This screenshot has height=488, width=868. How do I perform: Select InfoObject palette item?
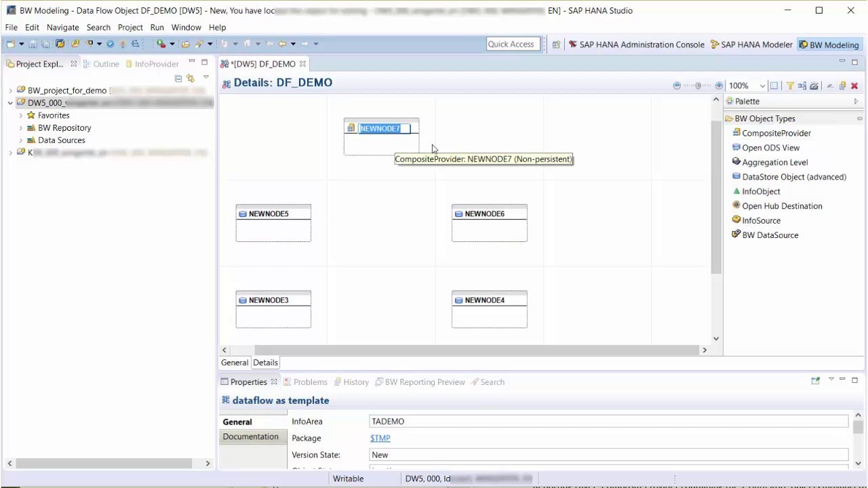pos(756,191)
